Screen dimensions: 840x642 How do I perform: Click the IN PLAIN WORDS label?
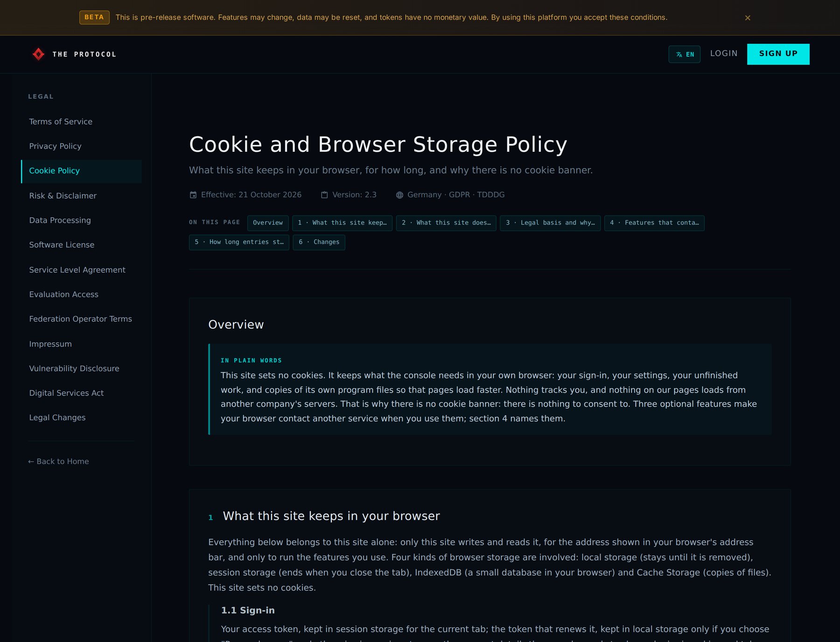tap(251, 360)
